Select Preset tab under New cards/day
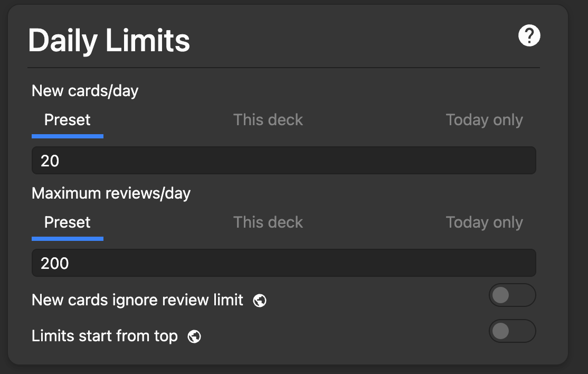Screen dimensions: 588x374 tap(68, 120)
